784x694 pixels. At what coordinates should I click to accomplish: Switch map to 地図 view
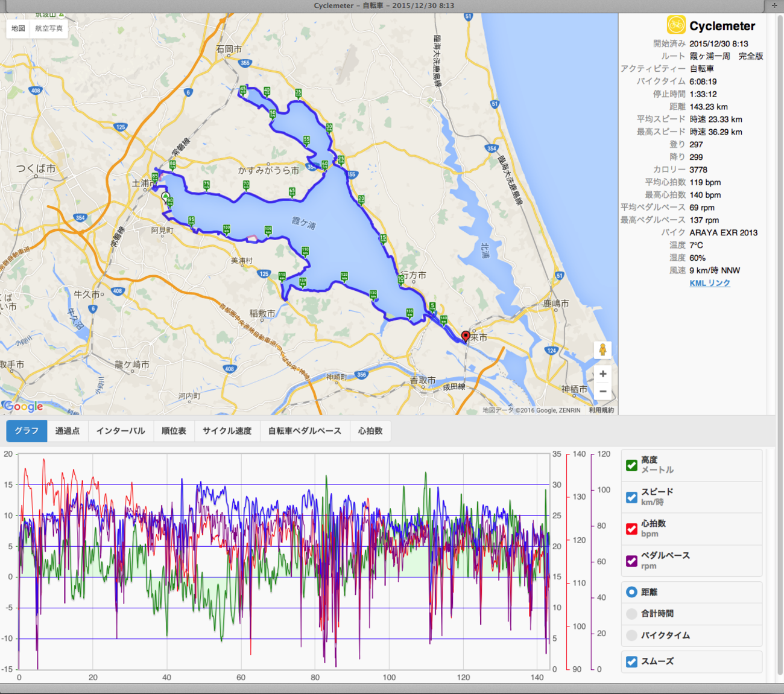(x=18, y=28)
